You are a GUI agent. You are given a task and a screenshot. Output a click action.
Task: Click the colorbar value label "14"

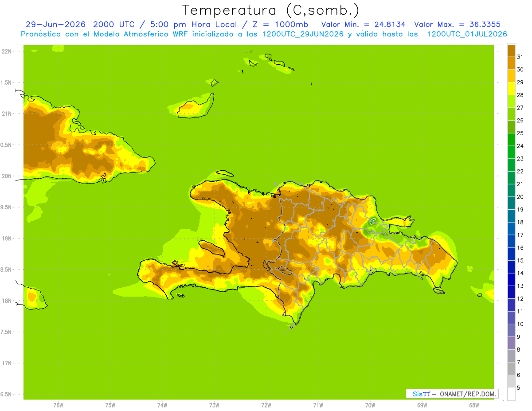pyautogui.click(x=520, y=273)
